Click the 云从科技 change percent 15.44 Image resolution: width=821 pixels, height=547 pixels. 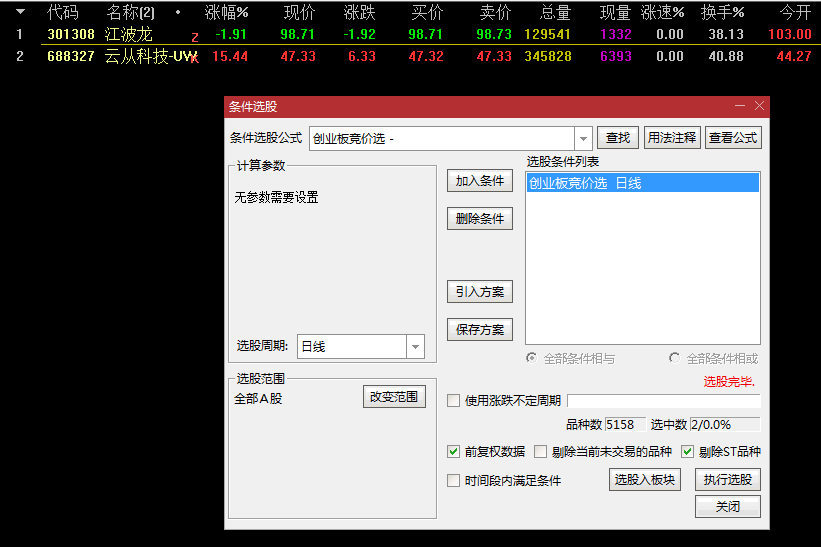230,57
